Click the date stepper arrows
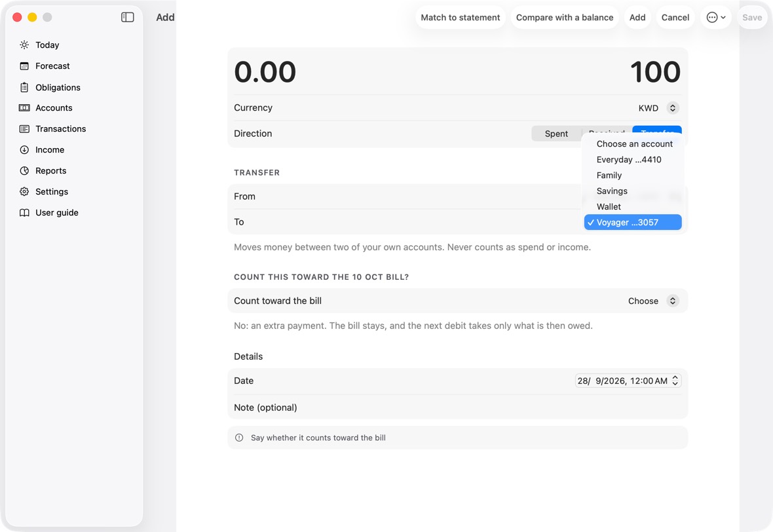 coord(675,381)
